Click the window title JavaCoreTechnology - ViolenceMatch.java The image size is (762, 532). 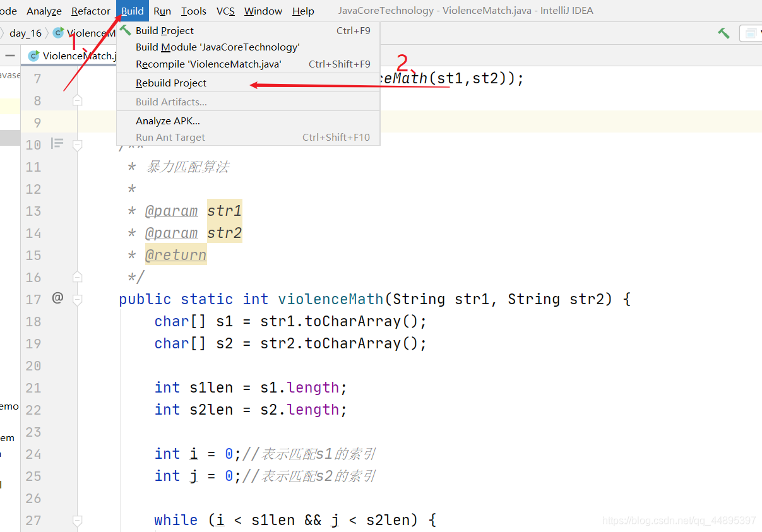tap(465, 11)
